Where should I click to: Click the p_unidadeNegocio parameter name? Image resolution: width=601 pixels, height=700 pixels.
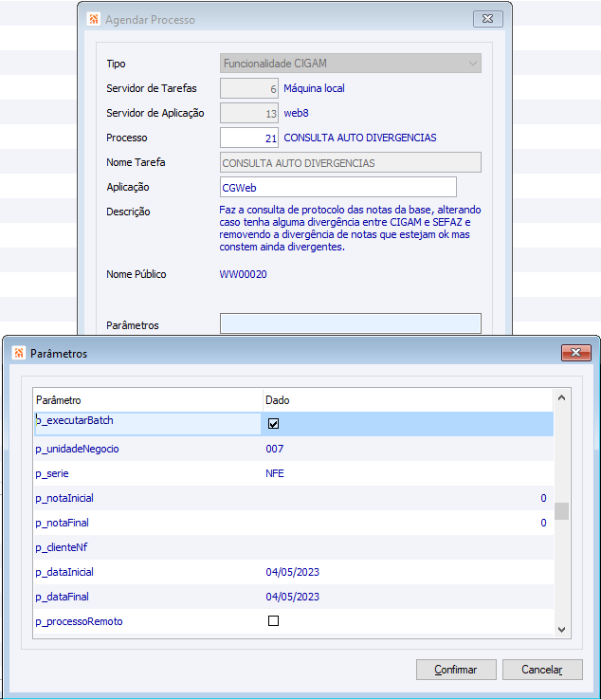(x=77, y=449)
